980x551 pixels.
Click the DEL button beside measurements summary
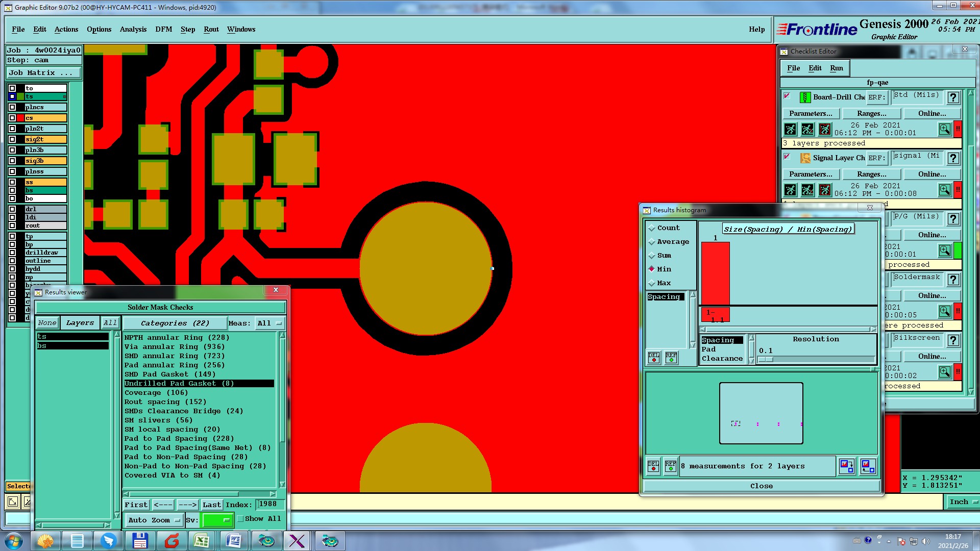point(653,466)
